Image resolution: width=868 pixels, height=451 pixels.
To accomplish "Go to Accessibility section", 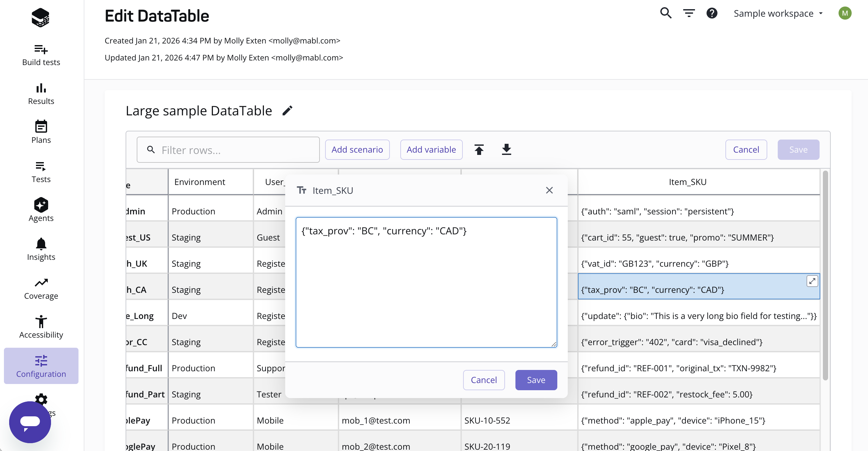I will tap(41, 327).
